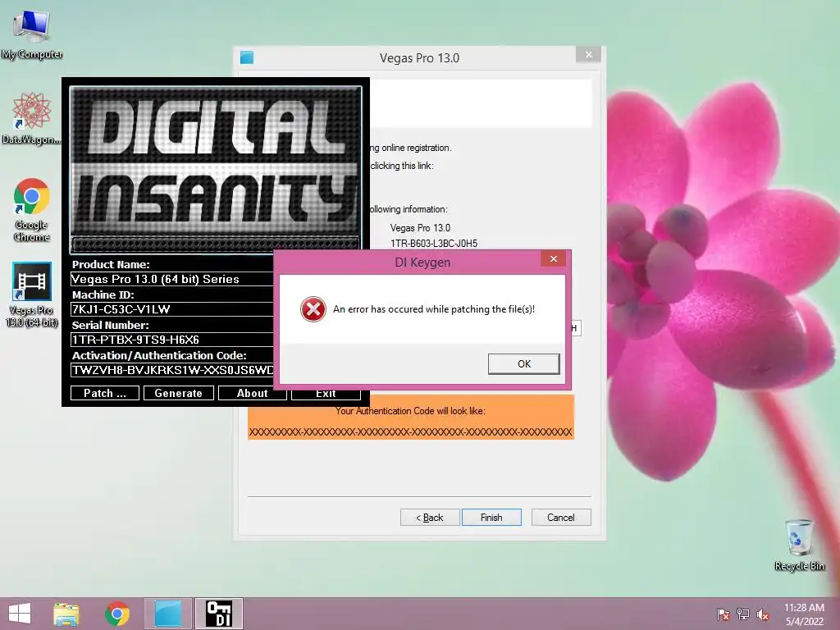Select the Product Name field in keygen

coord(172,279)
